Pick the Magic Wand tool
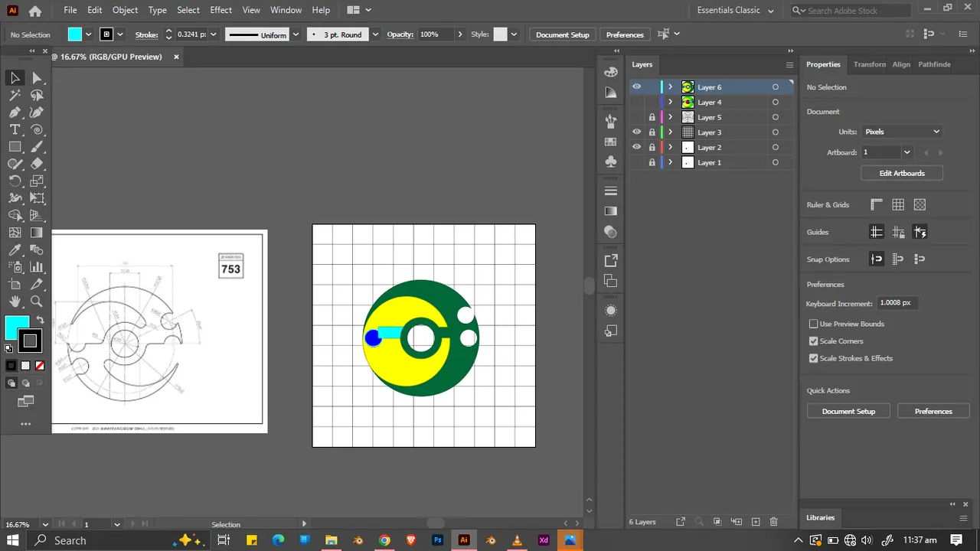The image size is (980, 551). tap(15, 96)
